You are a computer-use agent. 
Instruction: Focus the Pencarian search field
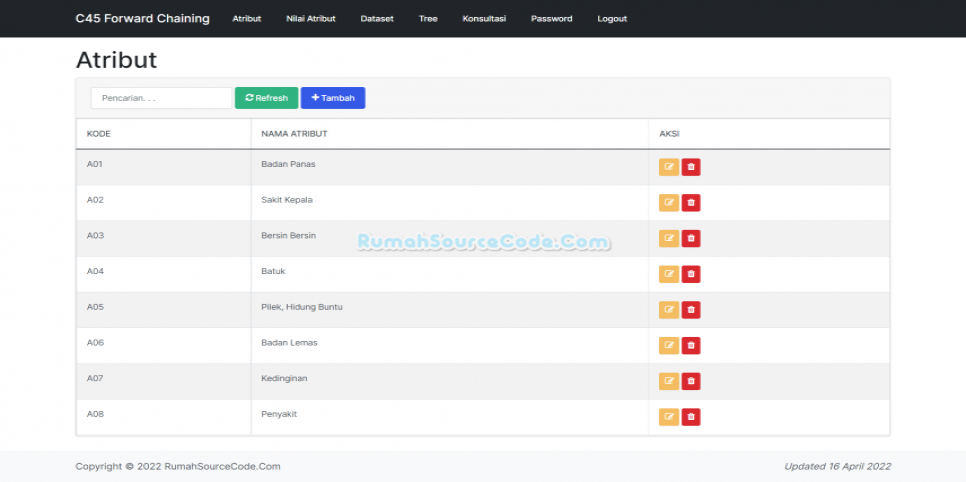coord(161,98)
